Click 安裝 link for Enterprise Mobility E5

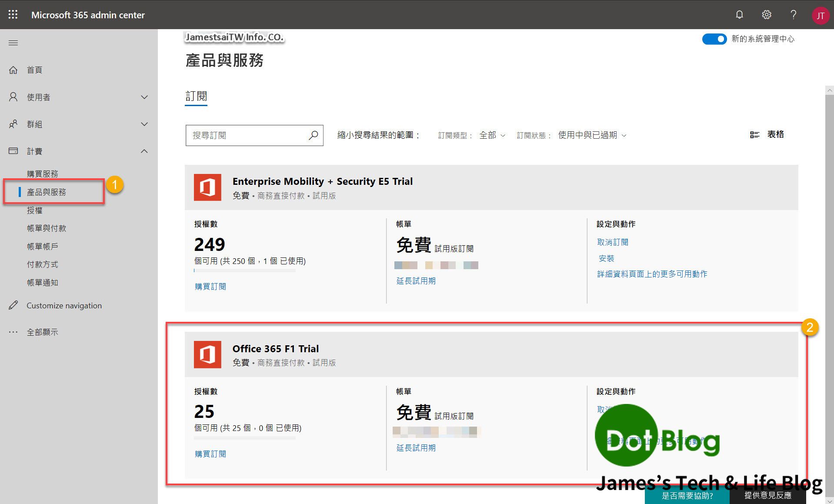(x=607, y=258)
